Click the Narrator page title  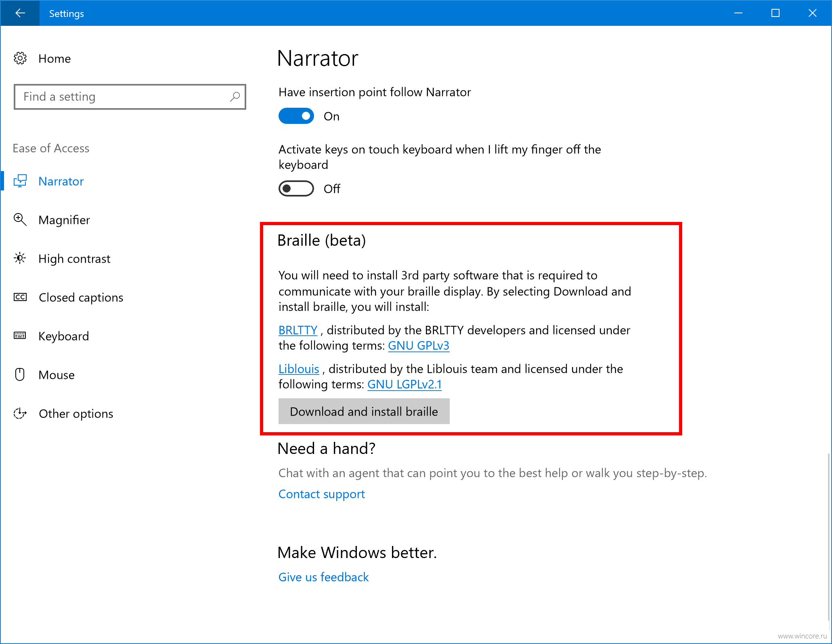(318, 58)
